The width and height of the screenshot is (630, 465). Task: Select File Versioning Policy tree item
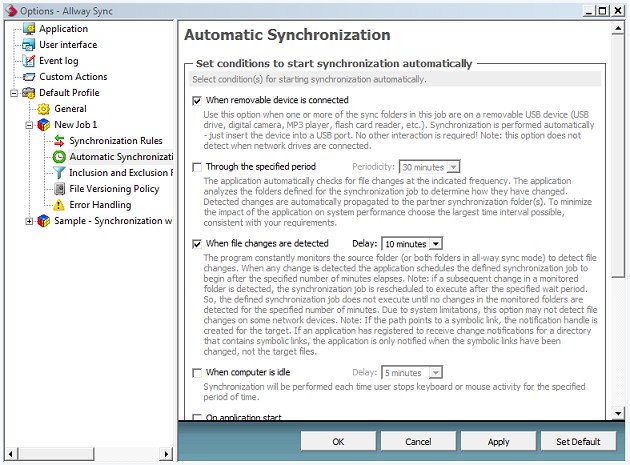click(114, 189)
